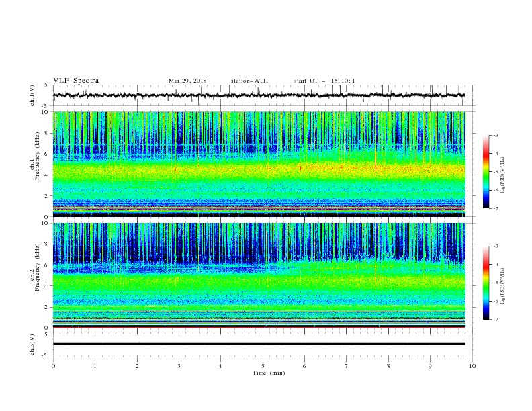
Task: Select the "Time (min)" axis title
Action: click(x=269, y=373)
